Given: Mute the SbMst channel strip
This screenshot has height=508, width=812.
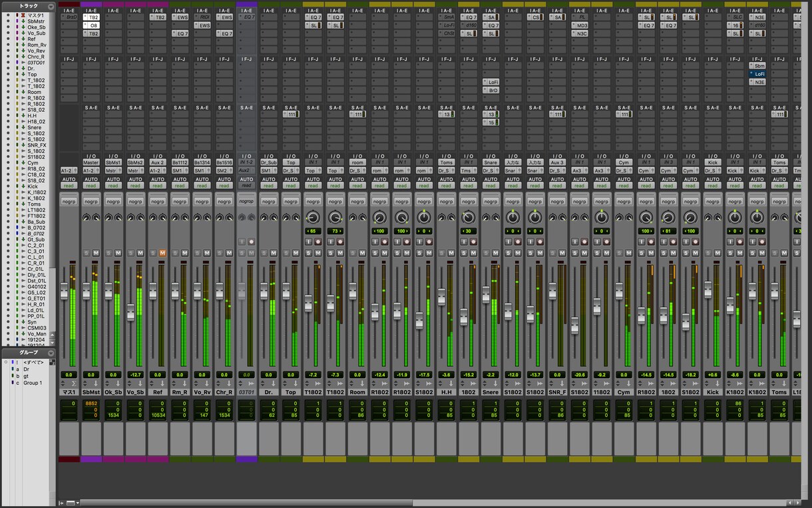Looking at the screenshot, I should [x=95, y=253].
